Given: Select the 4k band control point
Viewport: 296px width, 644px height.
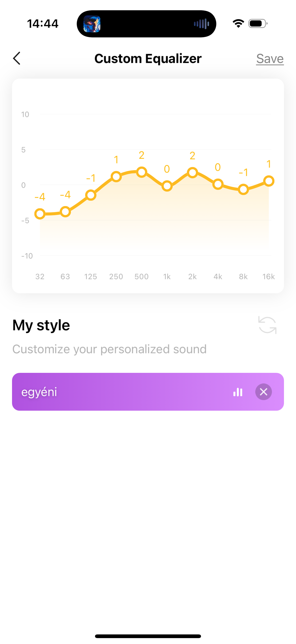Looking at the screenshot, I should point(218,184).
